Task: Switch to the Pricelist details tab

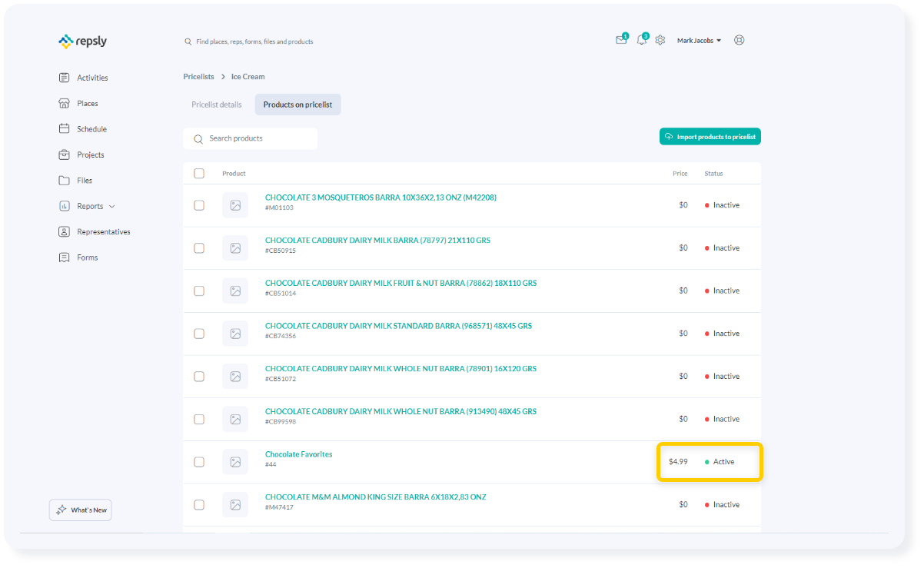Action: coord(217,105)
